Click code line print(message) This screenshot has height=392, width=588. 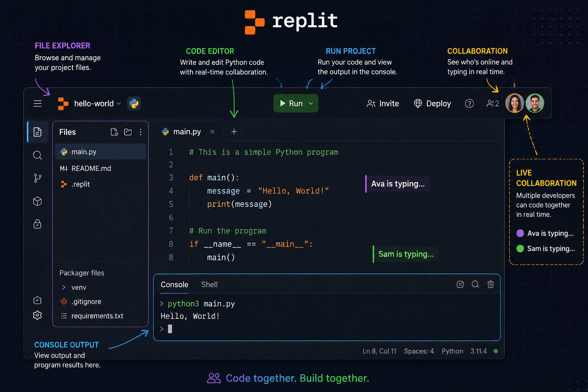coord(239,204)
